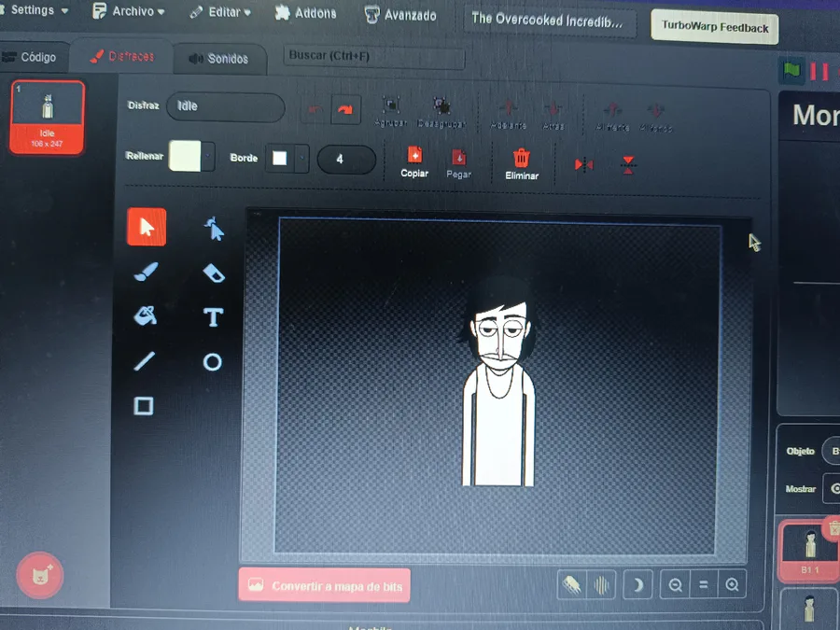Click the Copiar icon

[414, 155]
